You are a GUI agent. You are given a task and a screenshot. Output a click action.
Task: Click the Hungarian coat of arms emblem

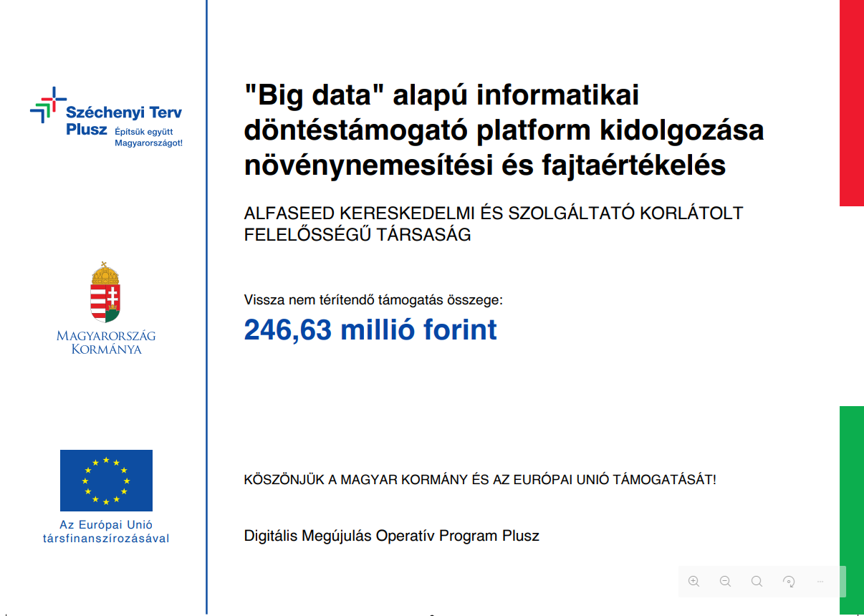(105, 292)
